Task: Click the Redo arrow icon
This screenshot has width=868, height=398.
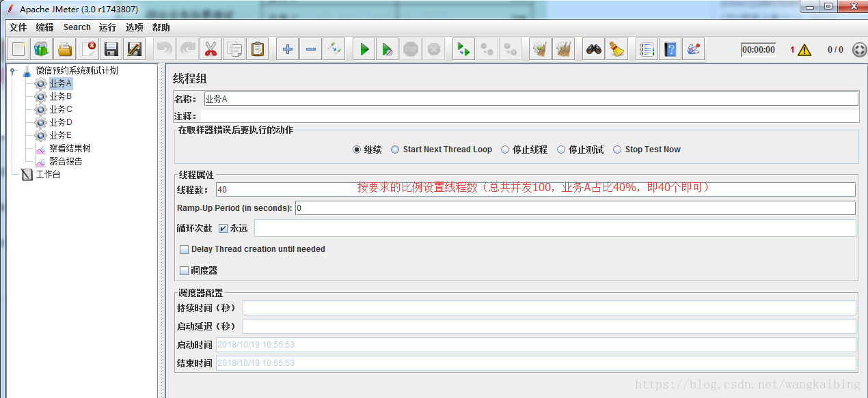Action: [187, 49]
